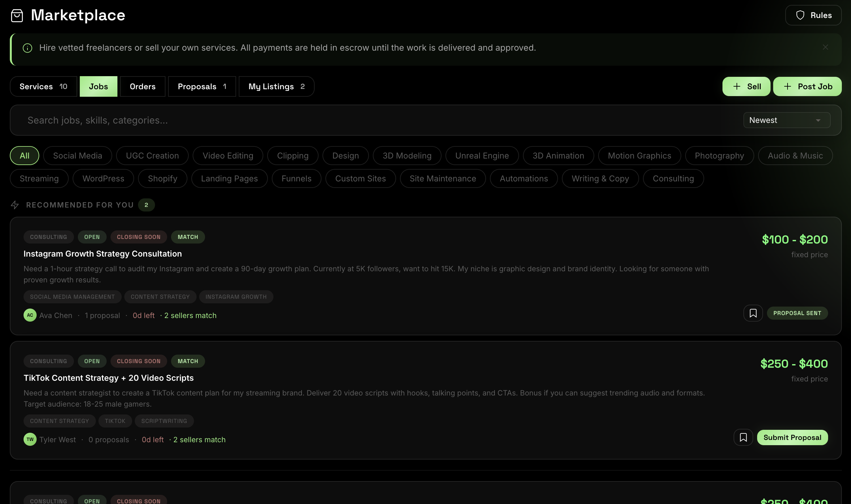The image size is (851, 504).
Task: Open the My Listings tab
Action: click(x=276, y=86)
